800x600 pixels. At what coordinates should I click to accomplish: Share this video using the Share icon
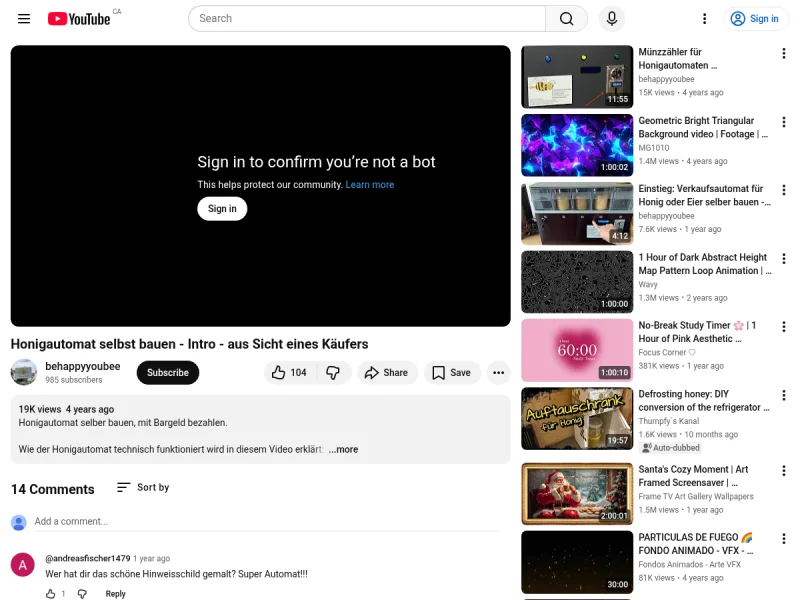pos(385,373)
